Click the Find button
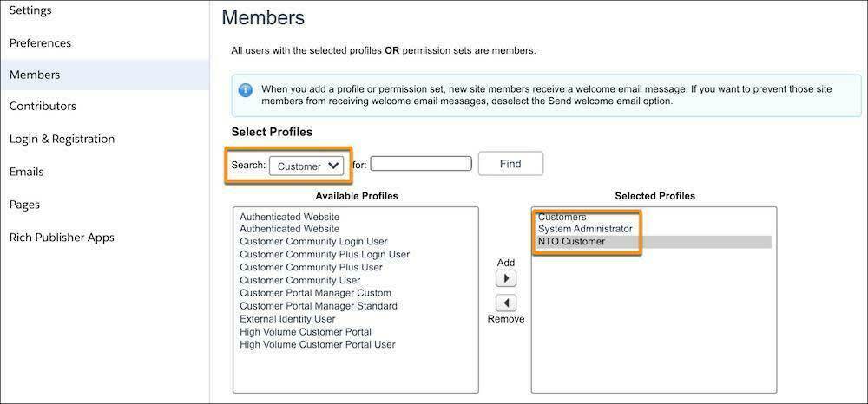The height and width of the screenshot is (404, 868). click(x=510, y=164)
